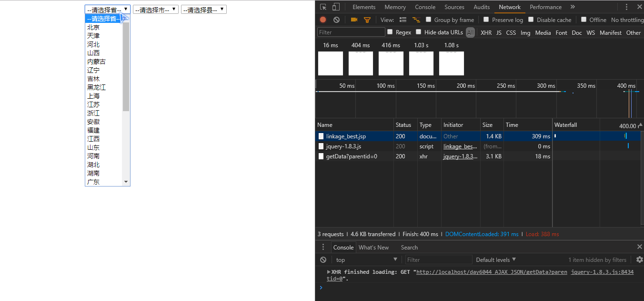Clear the network log

coord(337,20)
